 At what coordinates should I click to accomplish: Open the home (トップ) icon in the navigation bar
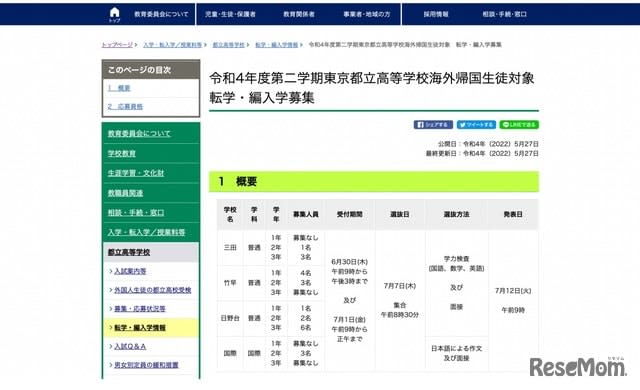[x=115, y=15]
